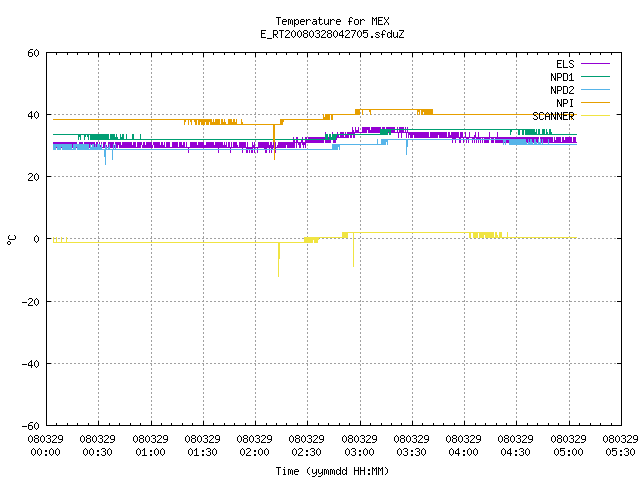Click the filename 'E_RT20080328042705.sfduZ' subtitle
This screenshot has width=640, height=480.
pos(332,34)
